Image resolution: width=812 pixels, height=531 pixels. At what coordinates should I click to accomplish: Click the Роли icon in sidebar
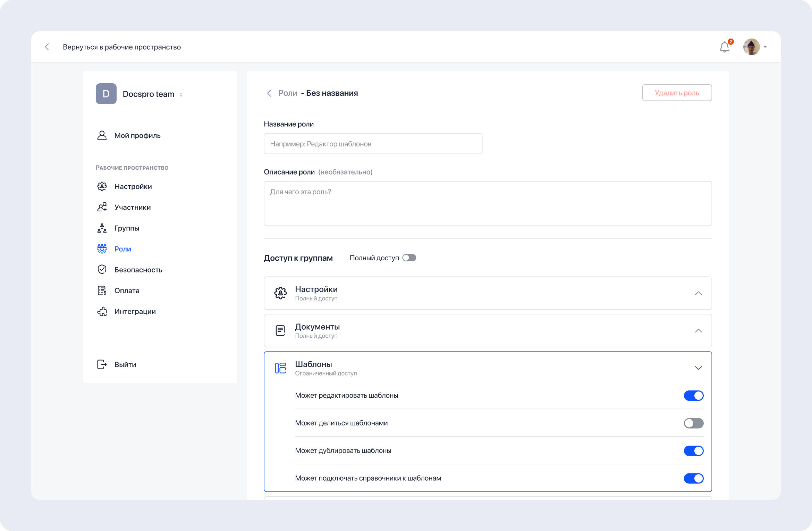[x=102, y=249]
